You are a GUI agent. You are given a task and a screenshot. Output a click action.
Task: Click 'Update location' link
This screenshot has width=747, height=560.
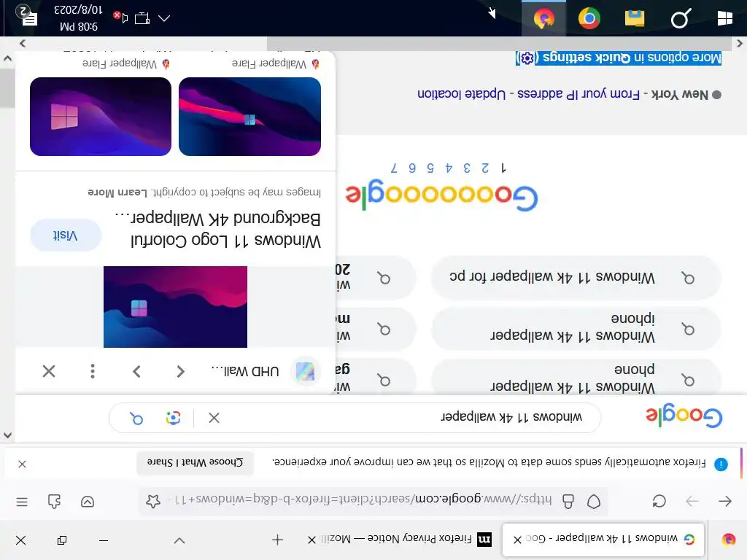[461, 94]
